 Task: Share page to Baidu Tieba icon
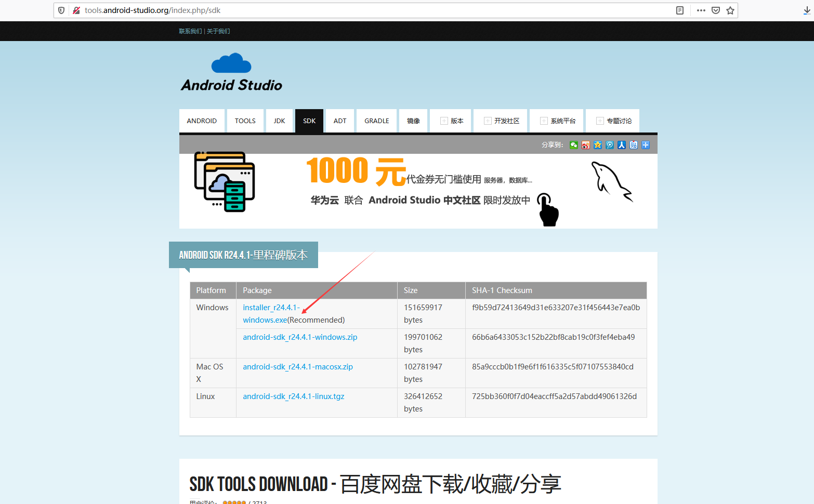pyautogui.click(x=634, y=145)
